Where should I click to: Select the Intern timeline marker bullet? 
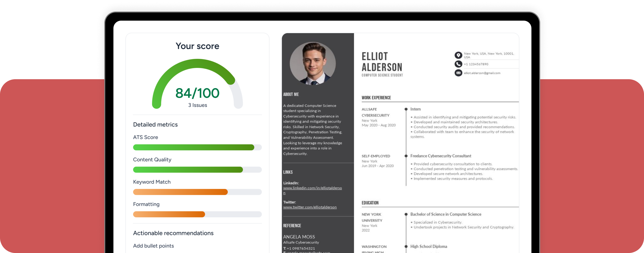(x=406, y=109)
